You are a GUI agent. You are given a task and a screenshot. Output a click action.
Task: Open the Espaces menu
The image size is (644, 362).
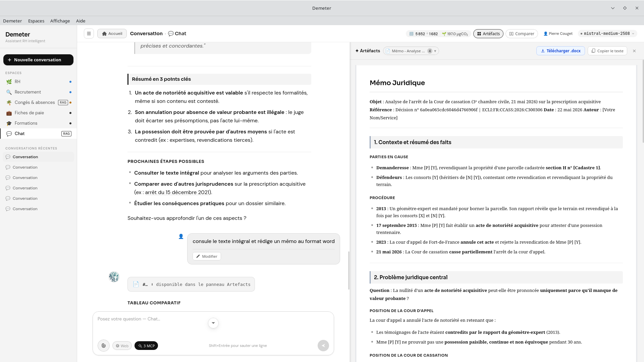click(x=36, y=21)
